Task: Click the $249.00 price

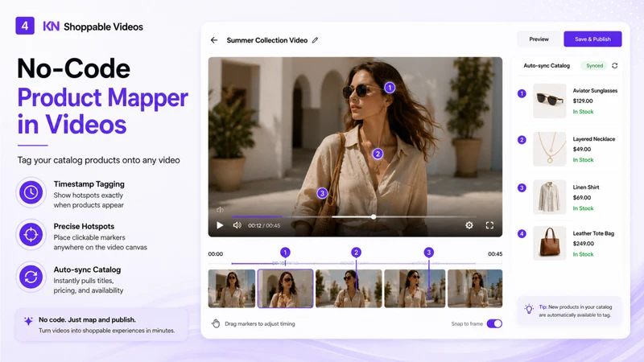Action: point(583,244)
